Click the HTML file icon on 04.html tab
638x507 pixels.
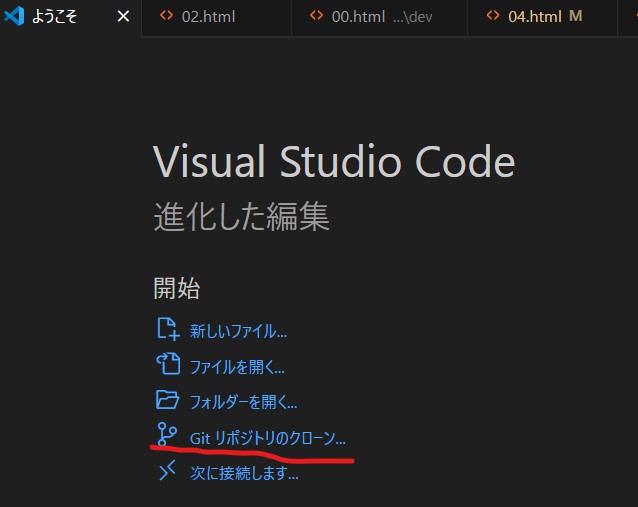tap(493, 16)
